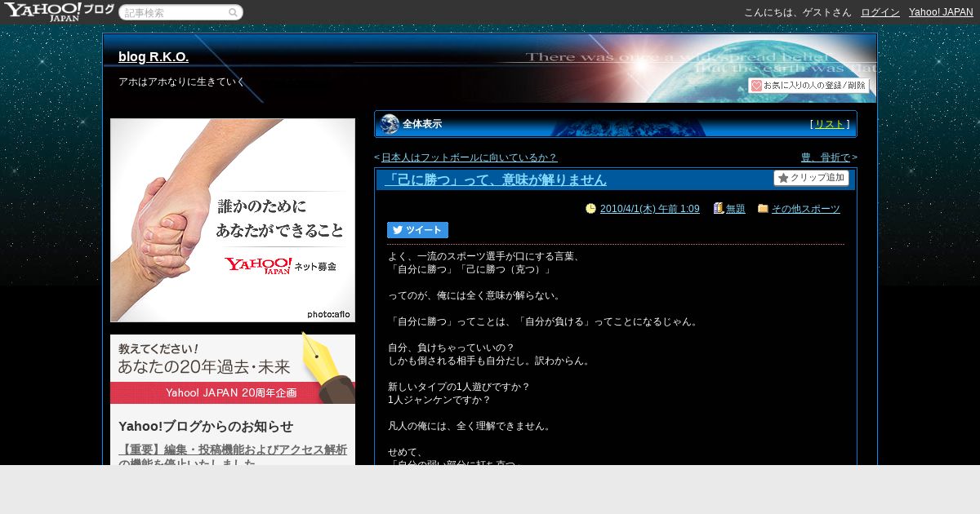The height and width of the screenshot is (514, 980).
Task: Open the ログイン link
Action: (880, 12)
